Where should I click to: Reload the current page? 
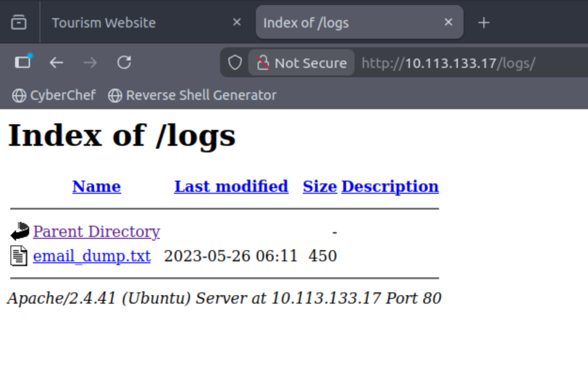[124, 63]
